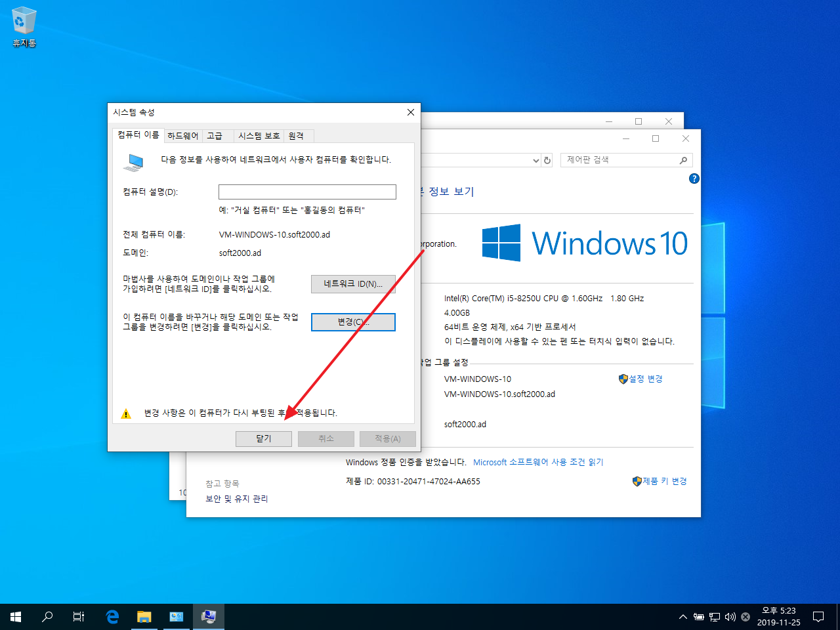Select System Properties taskbar item

point(209,617)
